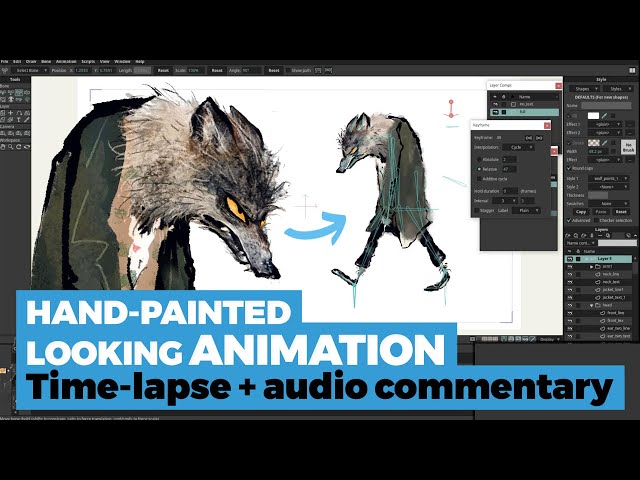Click the style Name input field

pyautogui.click(x=606, y=106)
